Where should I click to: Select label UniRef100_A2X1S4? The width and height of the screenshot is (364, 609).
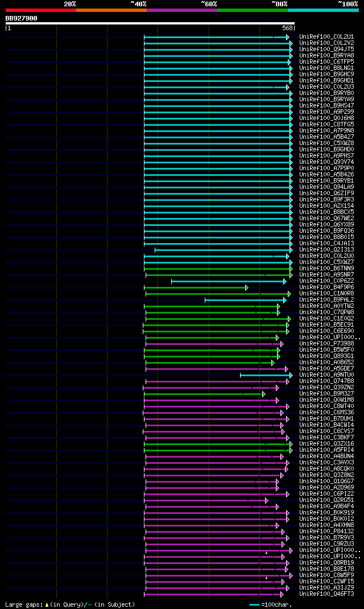tap(326, 206)
